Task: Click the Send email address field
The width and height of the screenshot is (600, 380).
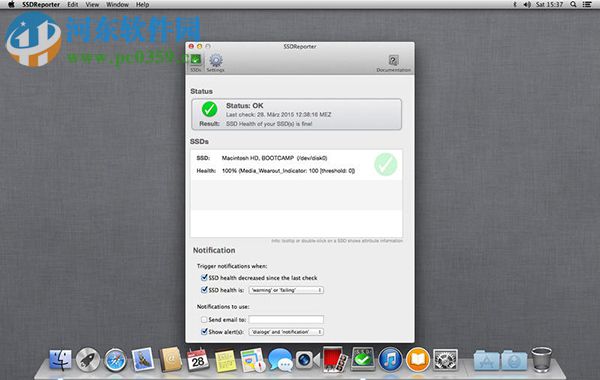Action: [x=286, y=319]
